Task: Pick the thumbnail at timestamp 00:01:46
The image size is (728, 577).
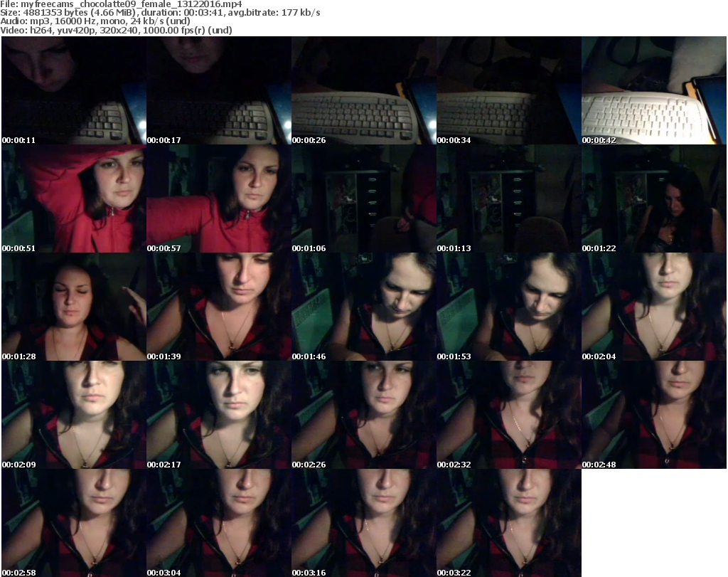Action: coord(364,307)
